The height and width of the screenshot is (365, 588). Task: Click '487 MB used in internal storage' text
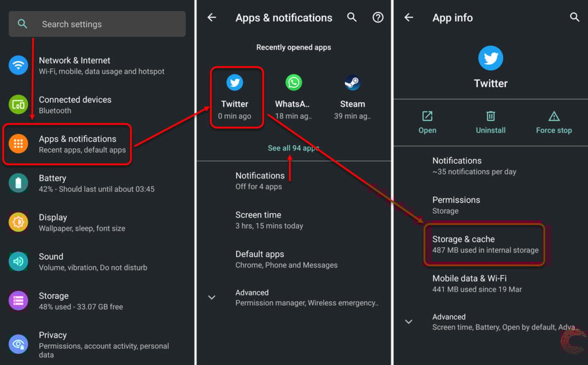(x=485, y=250)
